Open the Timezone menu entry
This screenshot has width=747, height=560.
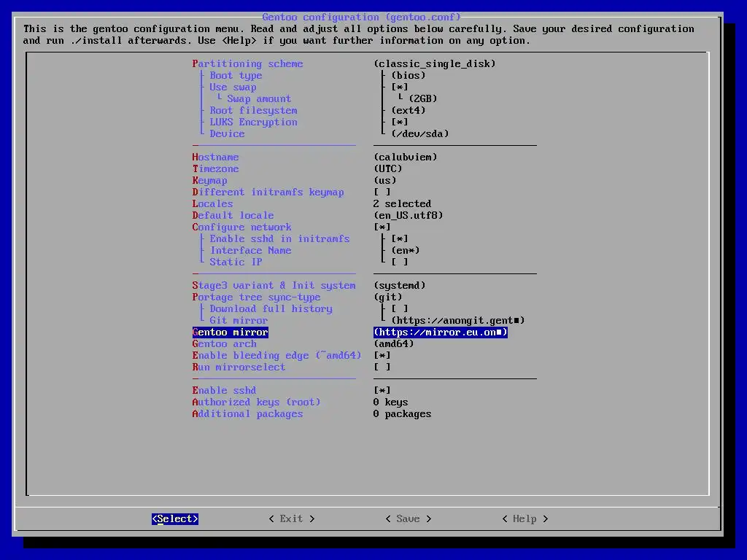[215, 168]
